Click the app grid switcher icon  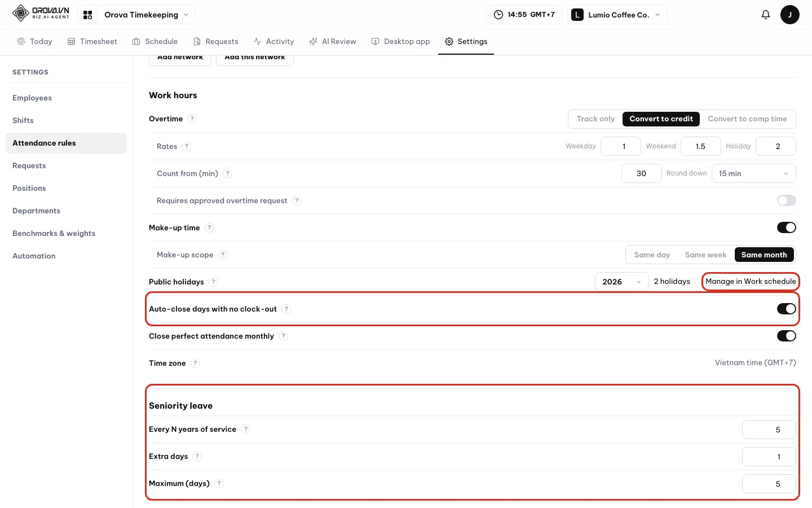[88, 15]
